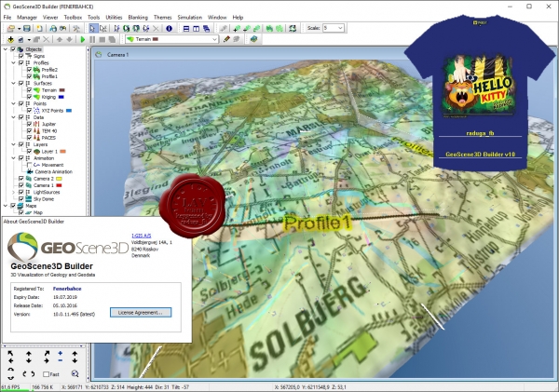Collapse the Surfaces tree node

point(14,83)
